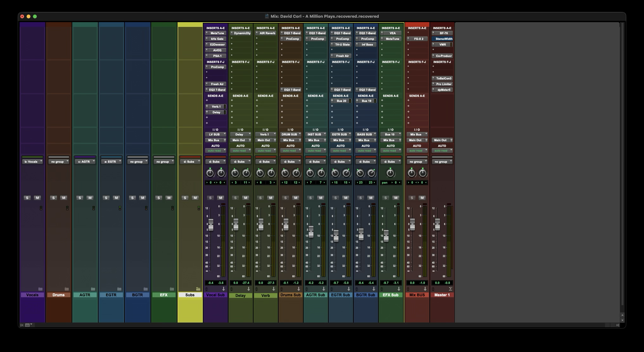The height and width of the screenshot is (352, 644).
Task: Click the plus icon beside Vocal Sub output
Action: pyautogui.click(x=225, y=140)
